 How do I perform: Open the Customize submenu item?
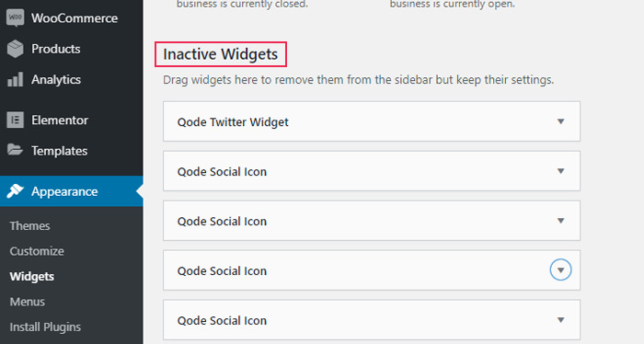(x=37, y=251)
